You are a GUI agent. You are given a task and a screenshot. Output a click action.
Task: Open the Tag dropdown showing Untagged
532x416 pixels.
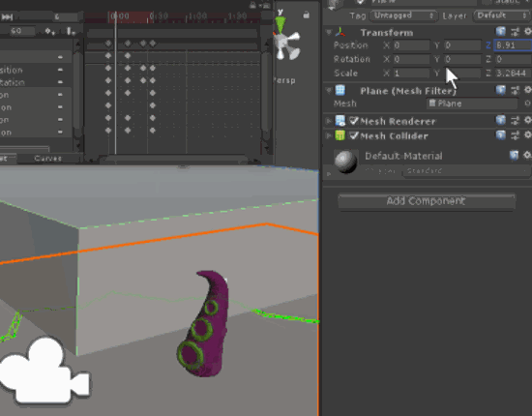(x=402, y=15)
